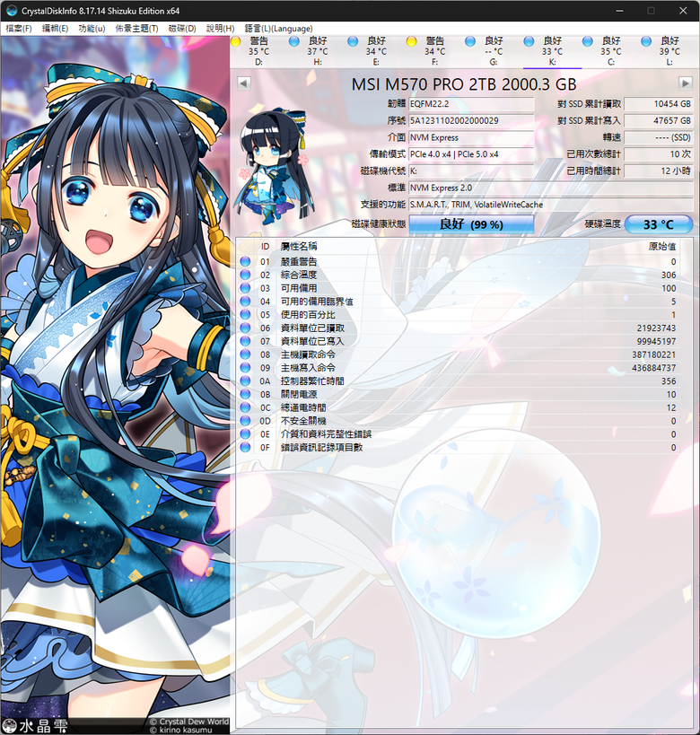Click the interface field NVM Express
Image resolution: width=700 pixels, height=735 pixels.
pos(471,138)
